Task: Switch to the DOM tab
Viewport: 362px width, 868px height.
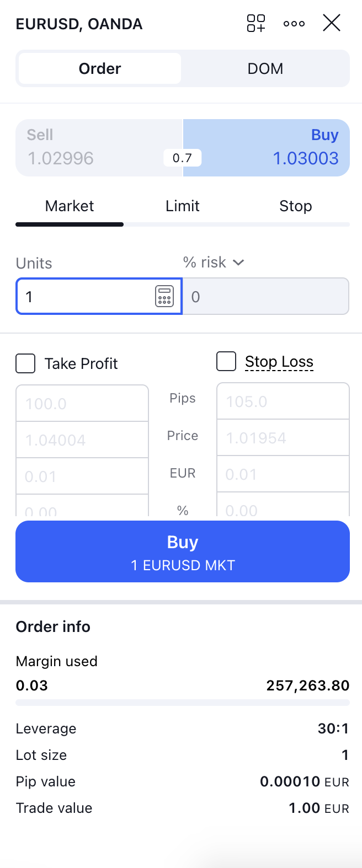Action: coord(265,68)
